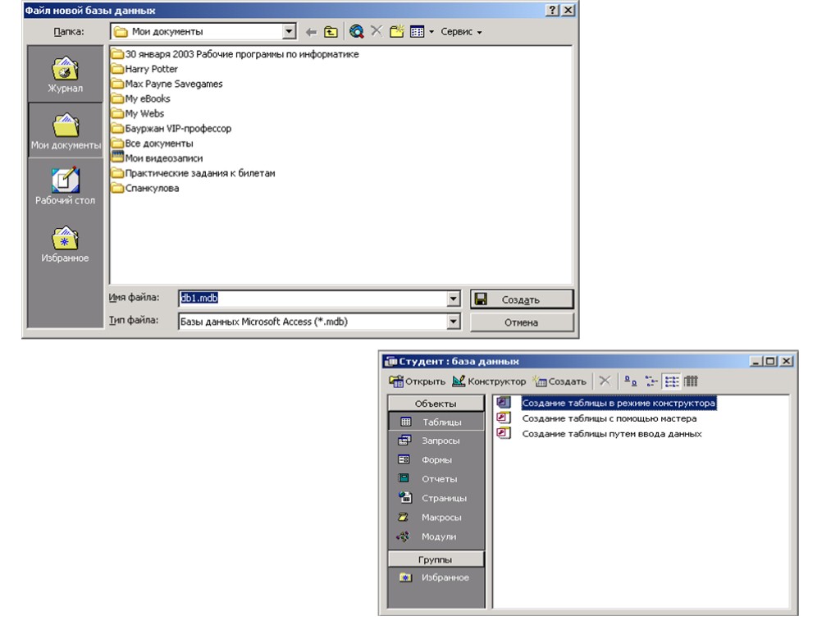Select Отчеты object type
840x630 pixels.
[436, 479]
